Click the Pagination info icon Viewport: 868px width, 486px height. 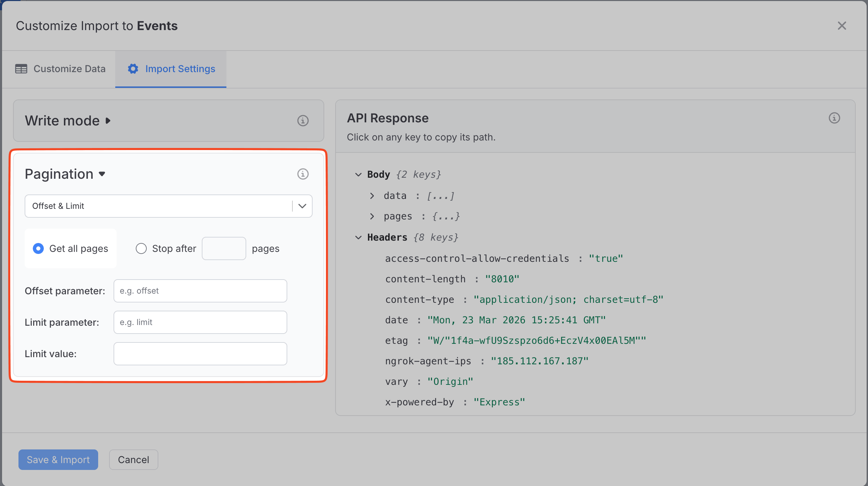303,174
